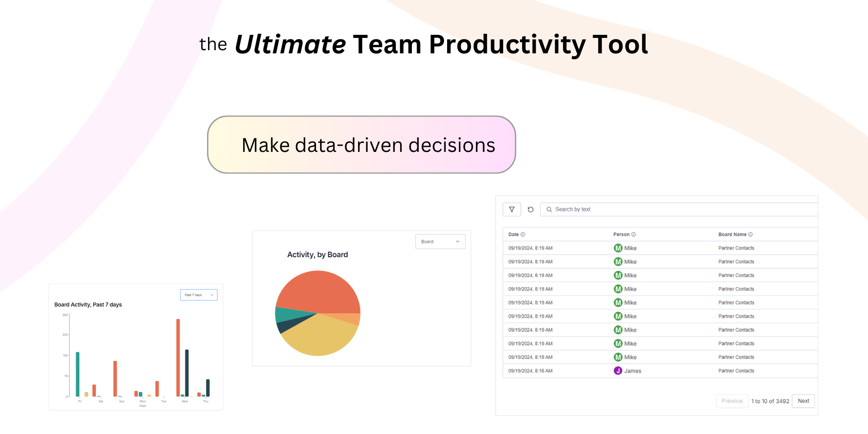
Task: Open the Board dropdown on pie chart
Action: 440,241
